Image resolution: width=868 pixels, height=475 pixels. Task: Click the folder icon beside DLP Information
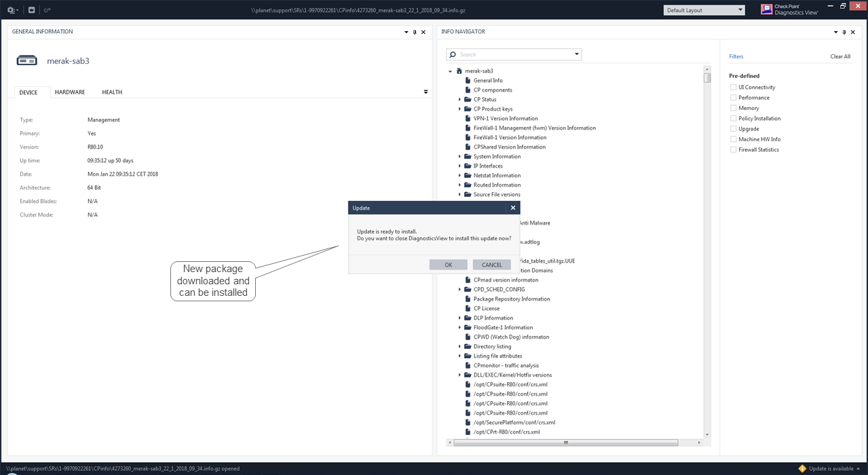point(468,318)
